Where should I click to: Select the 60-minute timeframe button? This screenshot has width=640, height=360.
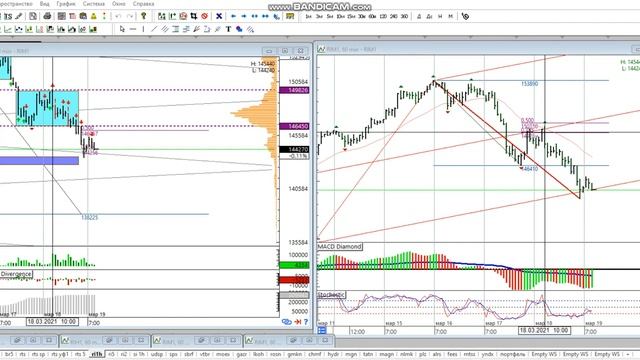(372, 16)
